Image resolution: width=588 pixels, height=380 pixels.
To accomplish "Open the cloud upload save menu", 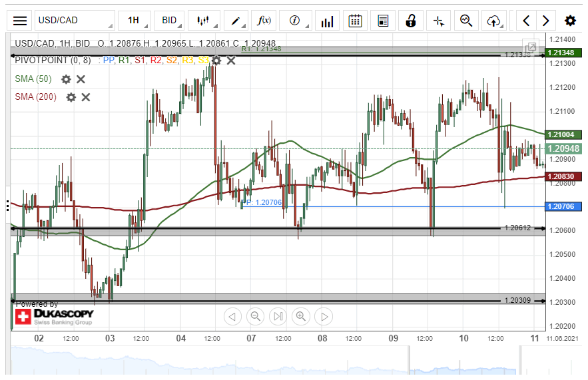I will click(x=493, y=20).
